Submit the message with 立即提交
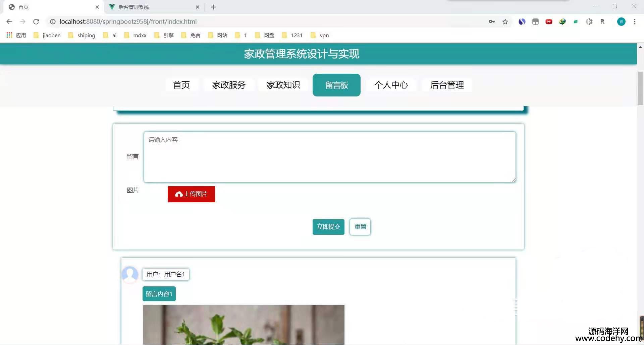644x345 pixels. point(328,227)
